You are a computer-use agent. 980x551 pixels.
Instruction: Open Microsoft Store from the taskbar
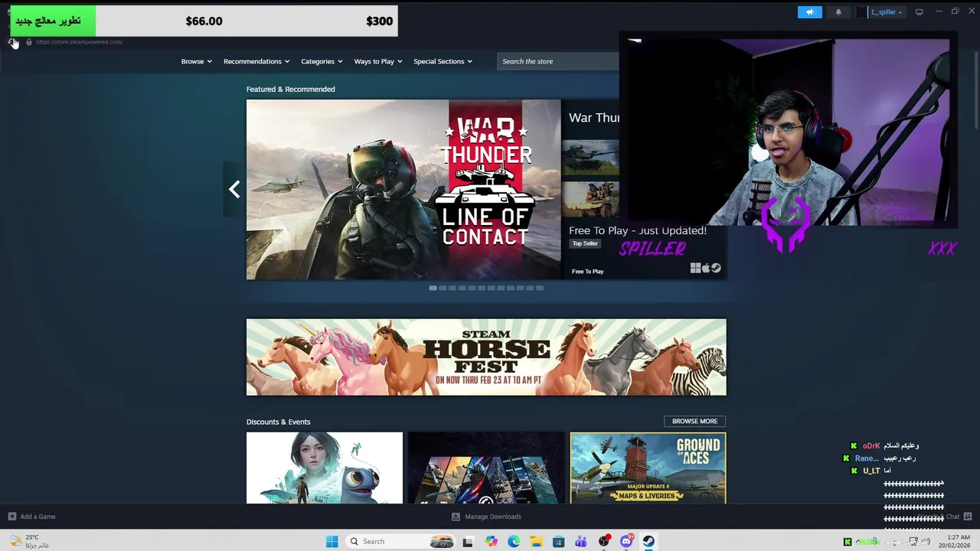point(559,541)
